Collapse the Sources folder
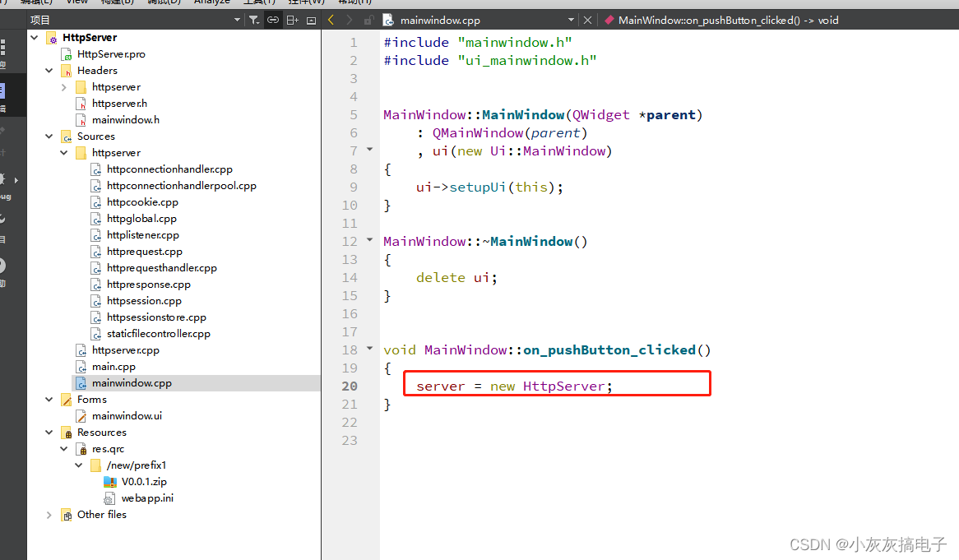959x560 pixels. click(49, 137)
